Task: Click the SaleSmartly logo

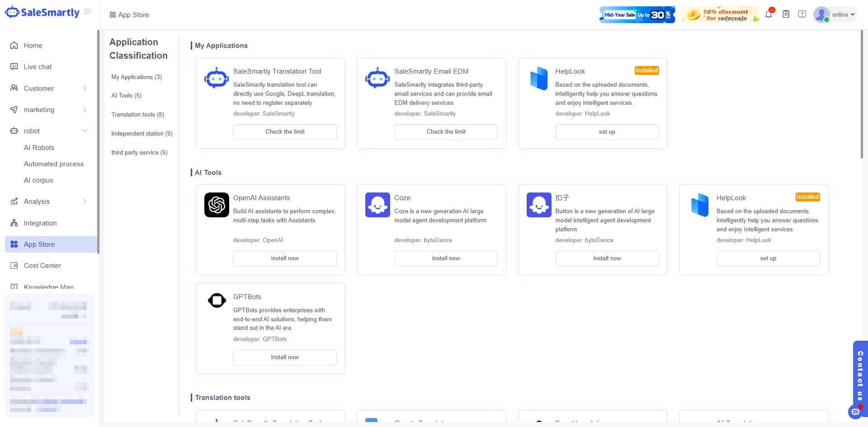Action: click(42, 12)
